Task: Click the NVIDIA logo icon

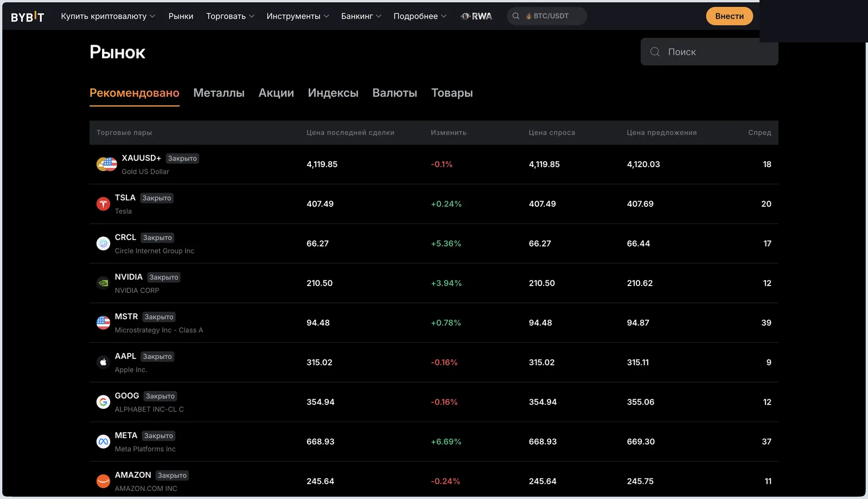Action: tap(103, 283)
